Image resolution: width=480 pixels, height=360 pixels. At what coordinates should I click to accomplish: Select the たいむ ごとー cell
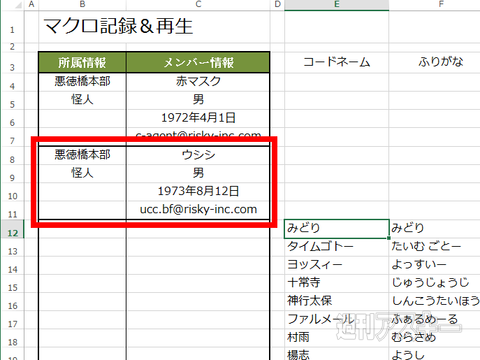click(435, 247)
